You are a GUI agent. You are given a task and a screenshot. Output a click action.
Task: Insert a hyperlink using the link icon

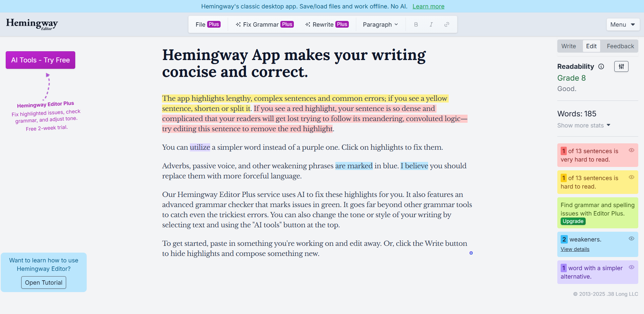[x=447, y=24]
